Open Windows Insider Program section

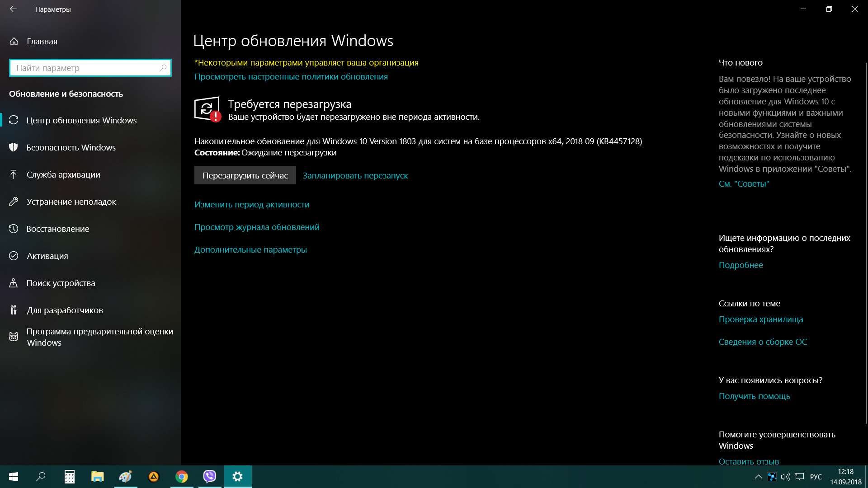tap(99, 337)
